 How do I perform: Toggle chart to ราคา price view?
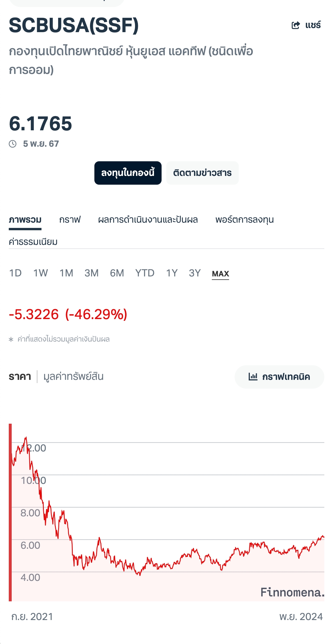click(x=20, y=377)
